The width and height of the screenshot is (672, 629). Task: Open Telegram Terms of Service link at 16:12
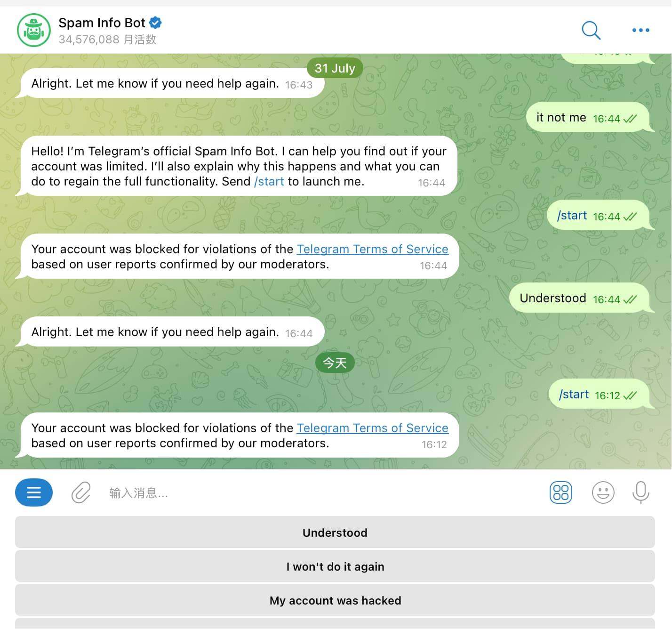coord(372,428)
